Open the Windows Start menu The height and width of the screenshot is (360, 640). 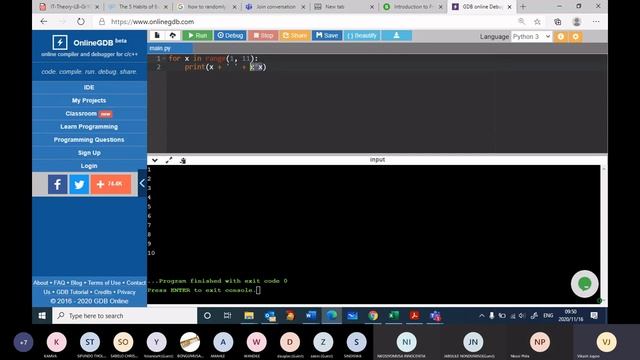pyautogui.click(x=42, y=316)
